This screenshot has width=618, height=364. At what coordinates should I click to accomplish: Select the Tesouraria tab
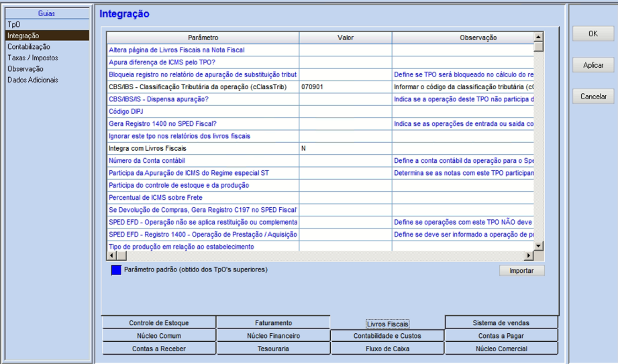point(273,349)
